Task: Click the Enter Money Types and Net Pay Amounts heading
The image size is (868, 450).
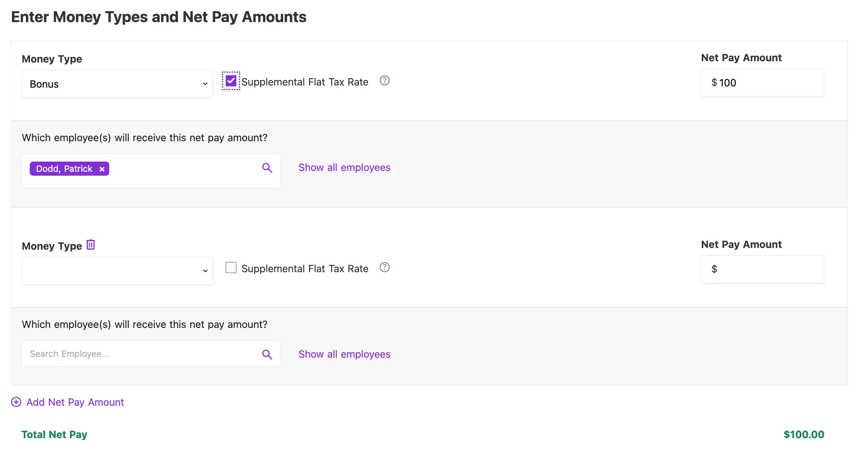Action: [159, 17]
